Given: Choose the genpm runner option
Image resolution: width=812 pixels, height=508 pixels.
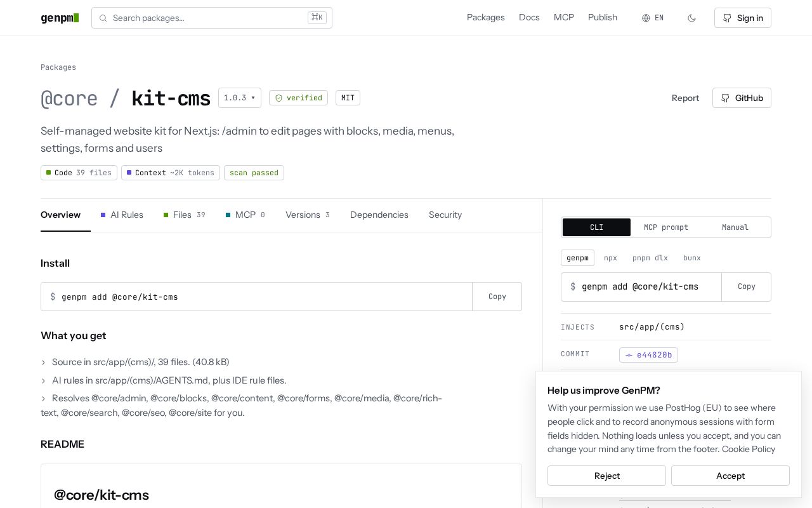Looking at the screenshot, I should pyautogui.click(x=577, y=258).
